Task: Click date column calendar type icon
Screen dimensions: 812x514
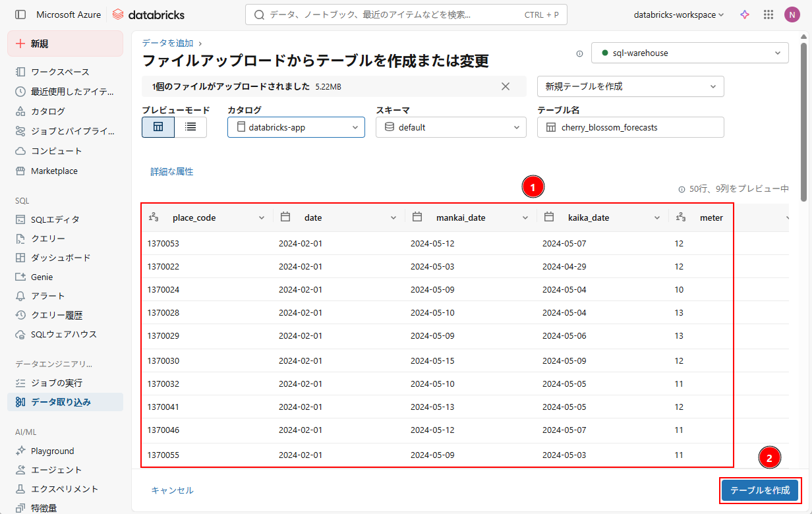Action: 285,217
